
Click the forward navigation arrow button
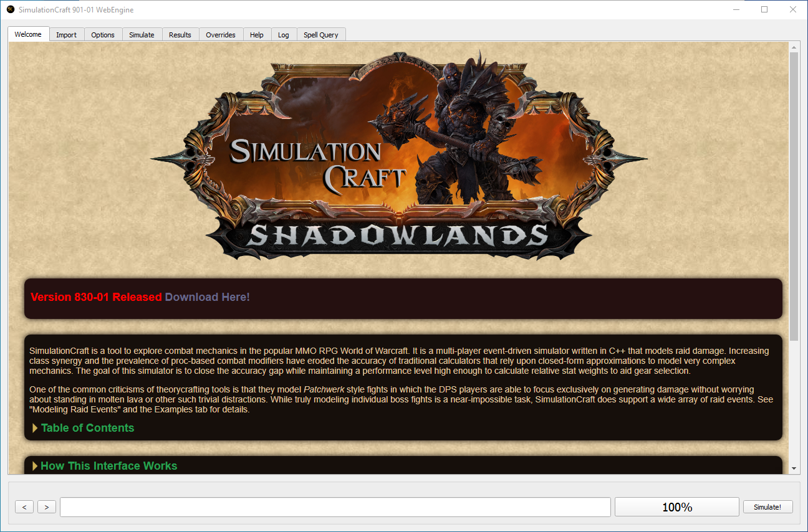tap(47, 507)
